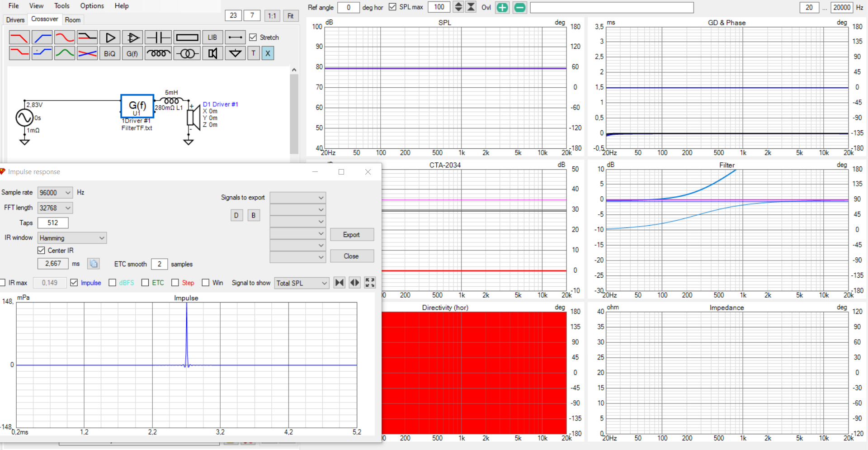Add a buffer amplifier triangle component
This screenshot has width=868, height=450.
(x=110, y=37)
